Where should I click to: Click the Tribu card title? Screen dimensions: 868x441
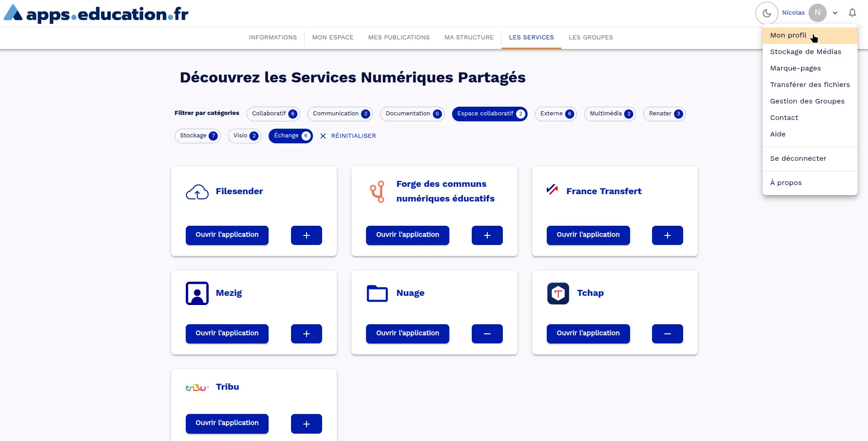click(x=227, y=387)
